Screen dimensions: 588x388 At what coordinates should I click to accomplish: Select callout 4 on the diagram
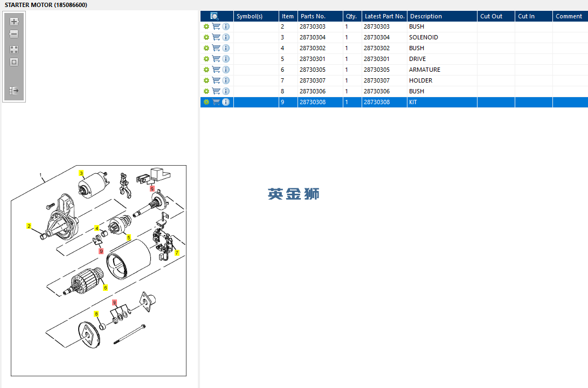[x=97, y=228]
